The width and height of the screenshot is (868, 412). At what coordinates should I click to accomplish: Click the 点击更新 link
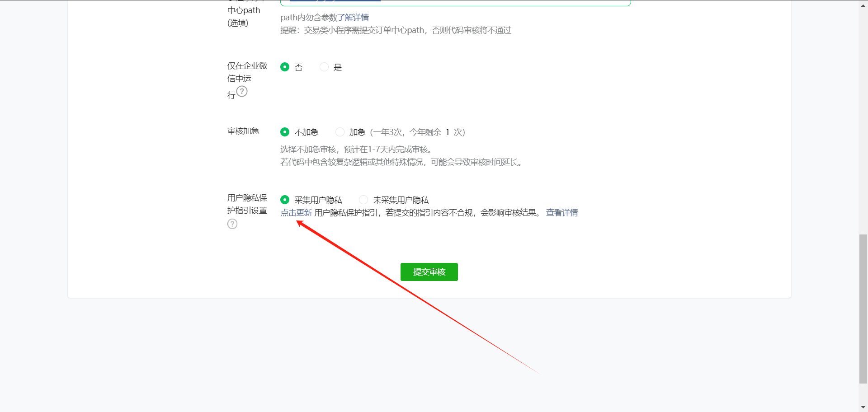(x=296, y=213)
